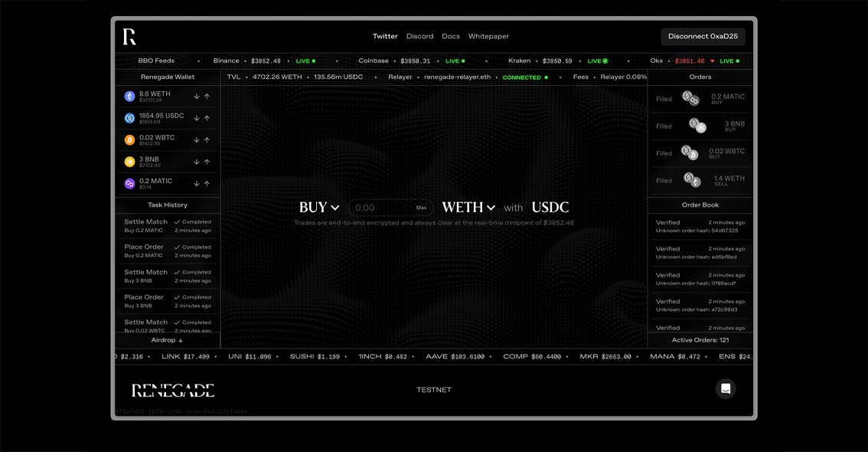Click the Orders panel header
This screenshot has width=868, height=452.
tap(700, 77)
